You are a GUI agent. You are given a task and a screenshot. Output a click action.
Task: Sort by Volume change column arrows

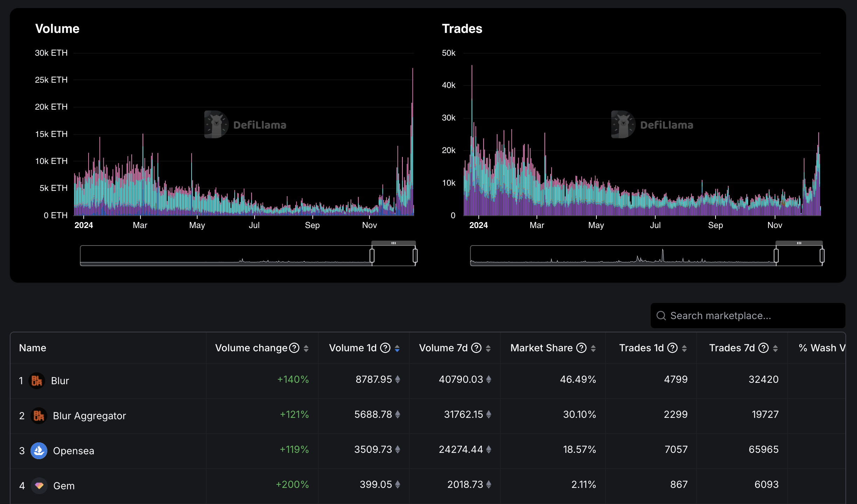(x=306, y=348)
